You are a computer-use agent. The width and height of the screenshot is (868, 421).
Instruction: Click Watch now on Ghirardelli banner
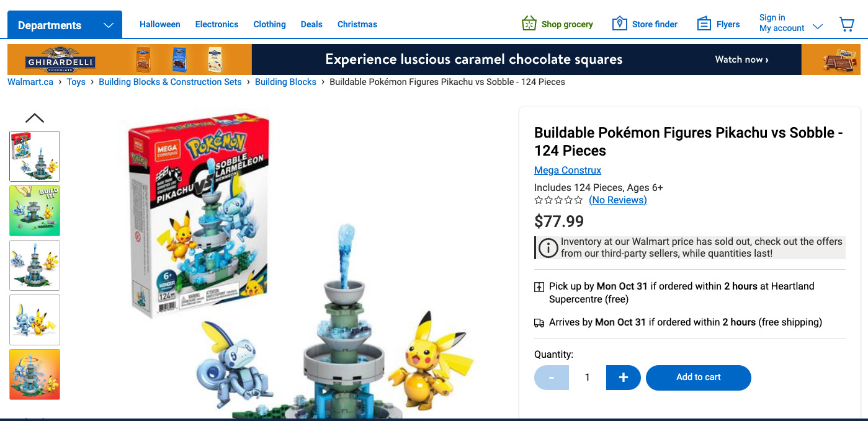pos(741,60)
